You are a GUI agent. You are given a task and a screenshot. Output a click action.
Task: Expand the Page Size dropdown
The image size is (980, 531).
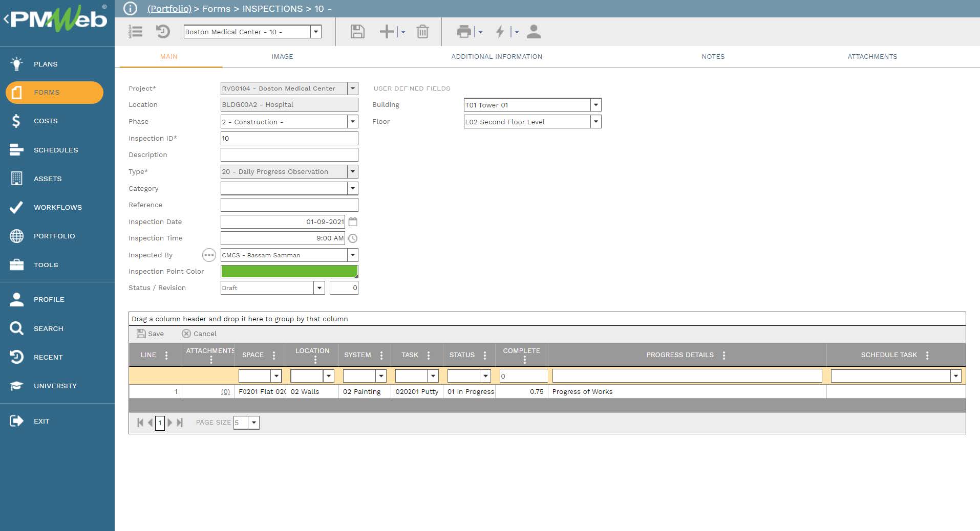pyautogui.click(x=253, y=423)
